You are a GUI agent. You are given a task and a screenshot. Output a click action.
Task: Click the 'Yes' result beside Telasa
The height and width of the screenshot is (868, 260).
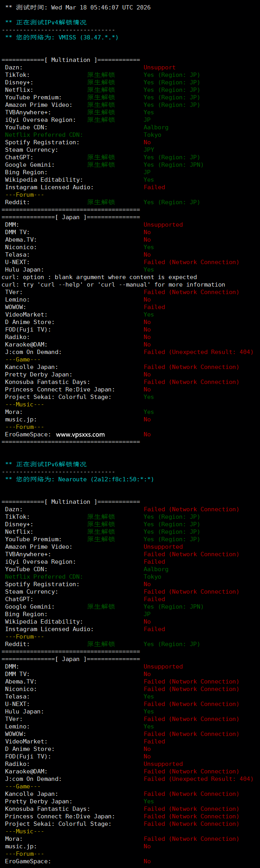pos(149,697)
